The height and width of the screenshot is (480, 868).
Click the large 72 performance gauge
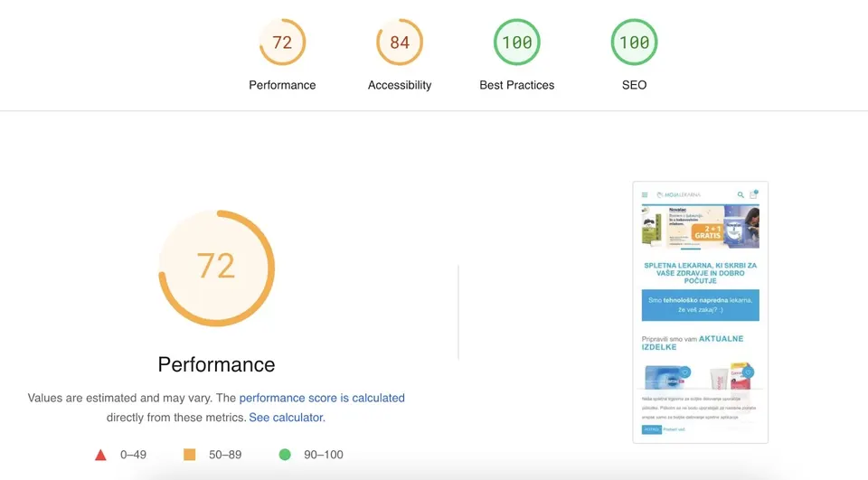coord(216,268)
